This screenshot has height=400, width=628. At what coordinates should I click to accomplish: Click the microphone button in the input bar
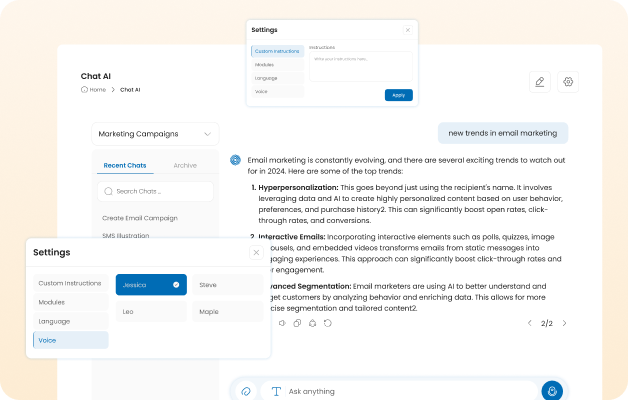pyautogui.click(x=549, y=391)
